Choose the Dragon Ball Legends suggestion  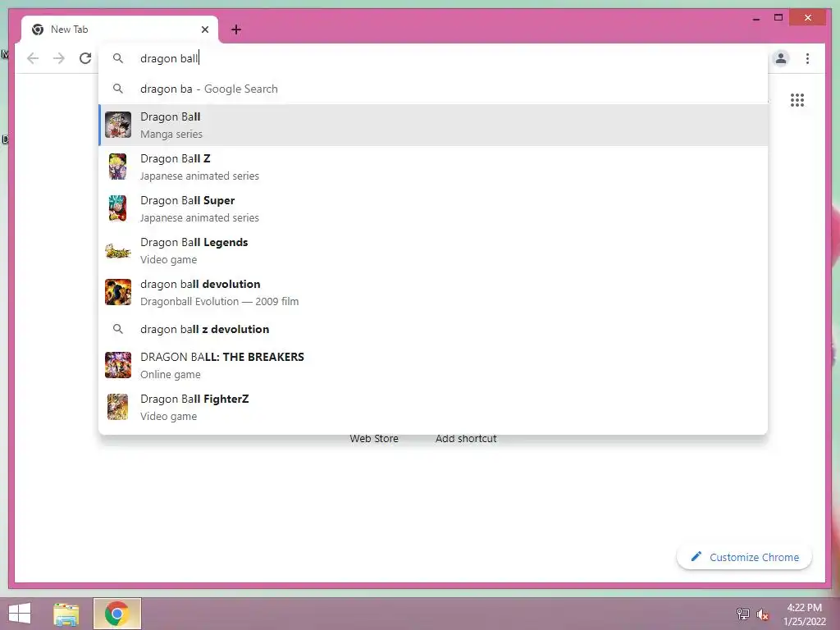(433, 250)
